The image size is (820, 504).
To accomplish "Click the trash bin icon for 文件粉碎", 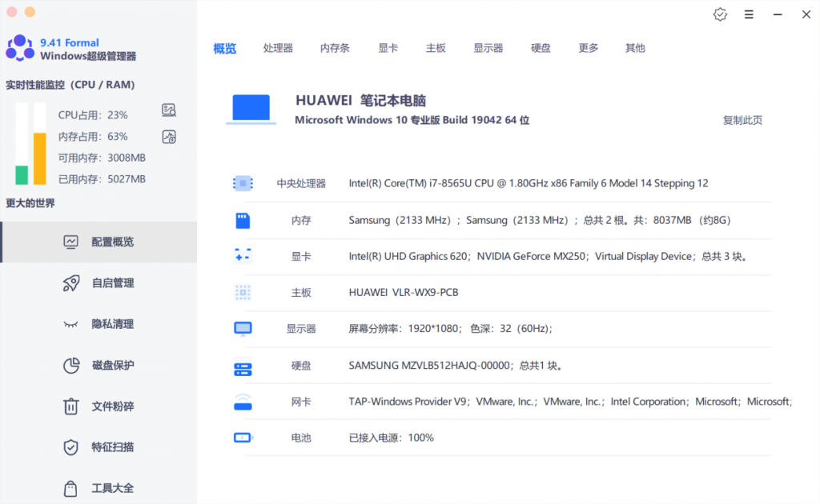I will pos(70,406).
